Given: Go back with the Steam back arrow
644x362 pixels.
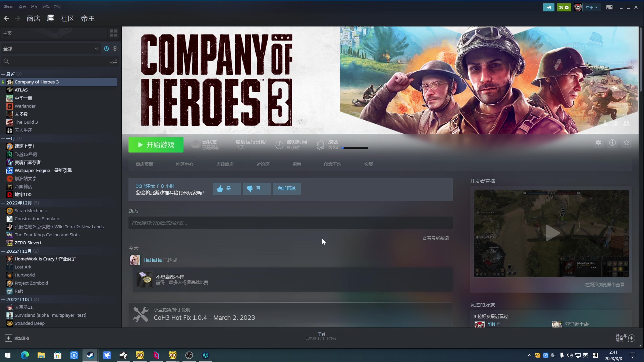Looking at the screenshot, I should click(6, 18).
